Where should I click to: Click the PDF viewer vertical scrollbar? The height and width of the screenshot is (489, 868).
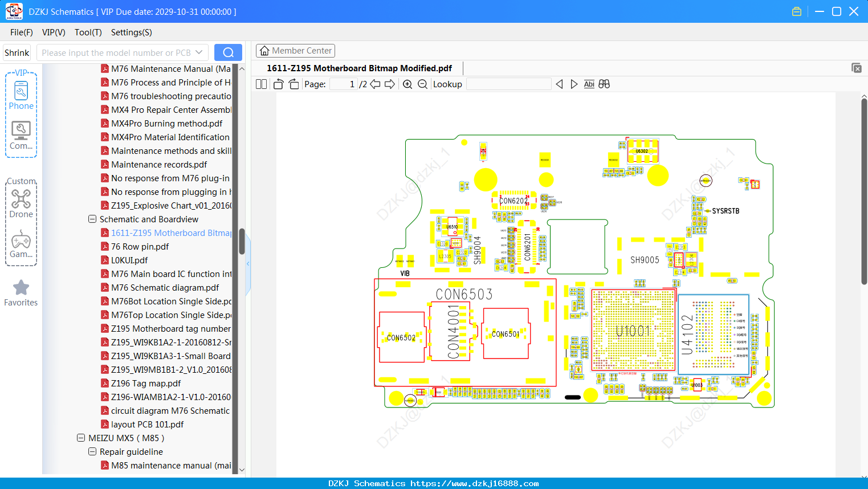pos(864,191)
